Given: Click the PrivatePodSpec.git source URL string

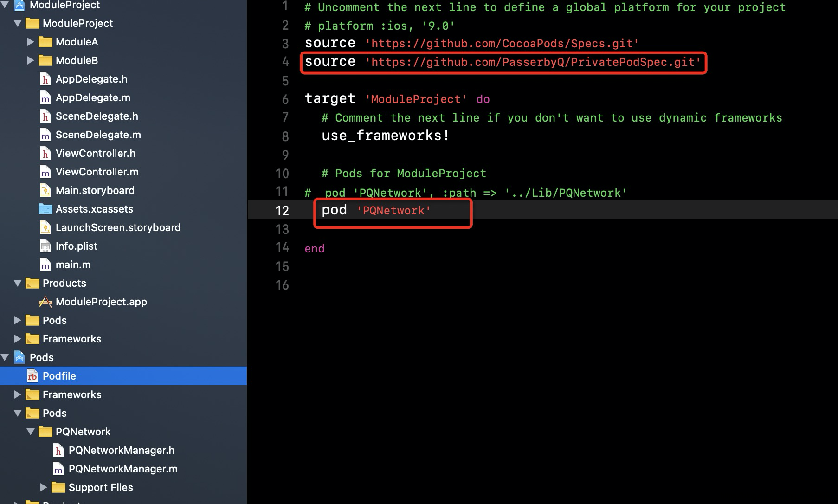Looking at the screenshot, I should pos(533,62).
